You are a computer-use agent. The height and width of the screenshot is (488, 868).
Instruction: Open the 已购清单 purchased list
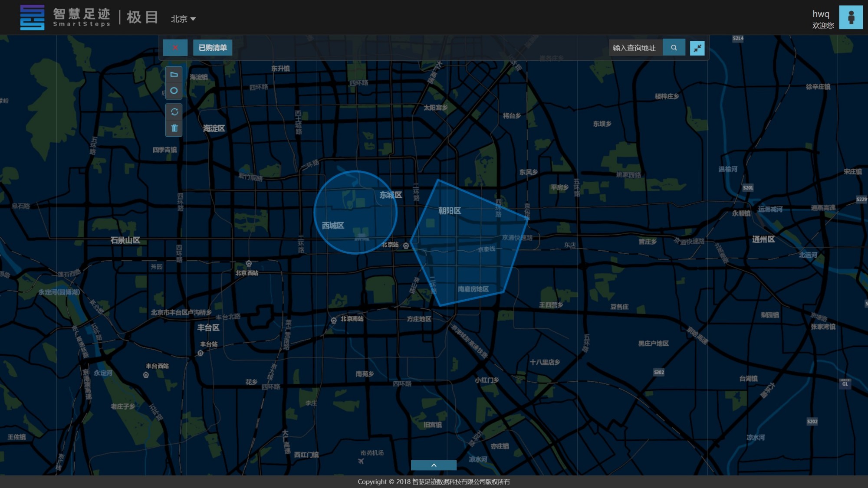click(x=212, y=48)
